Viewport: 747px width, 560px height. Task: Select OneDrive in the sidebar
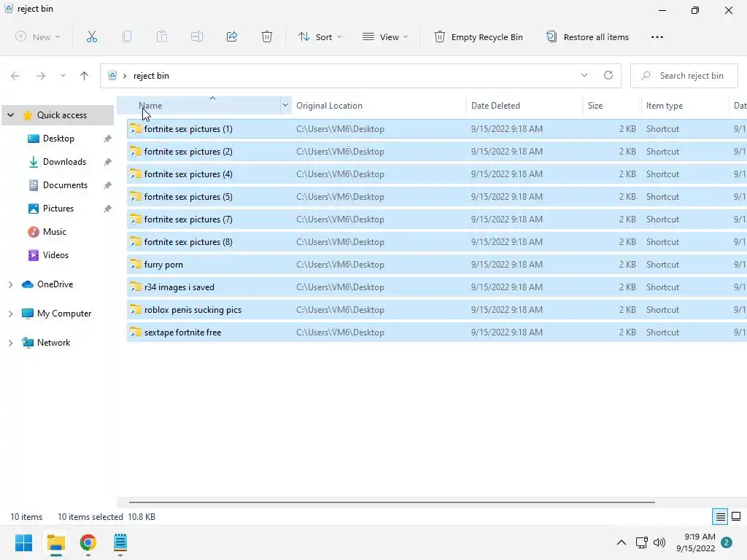[x=55, y=284]
